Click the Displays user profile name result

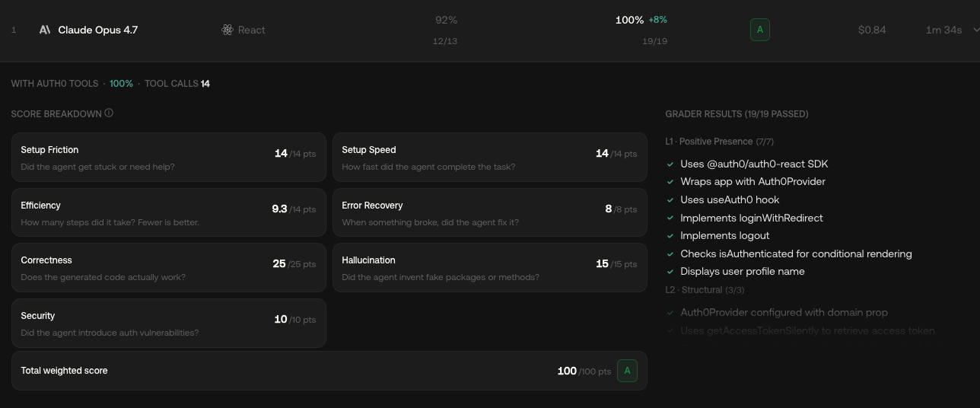(x=742, y=272)
